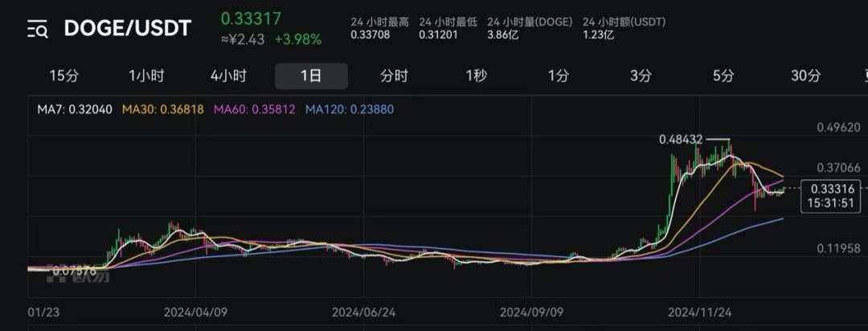
Task: Switch chart to 分时 view
Action: pyautogui.click(x=394, y=76)
